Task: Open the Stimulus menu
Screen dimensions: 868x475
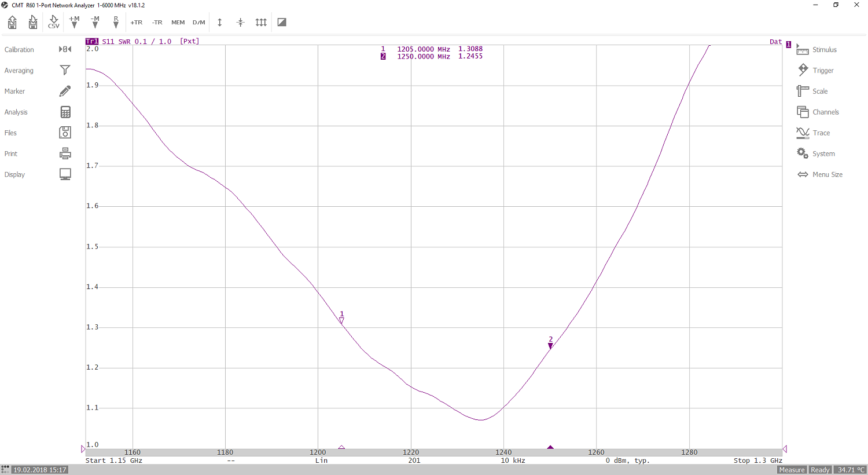Action: pyautogui.click(x=817, y=50)
